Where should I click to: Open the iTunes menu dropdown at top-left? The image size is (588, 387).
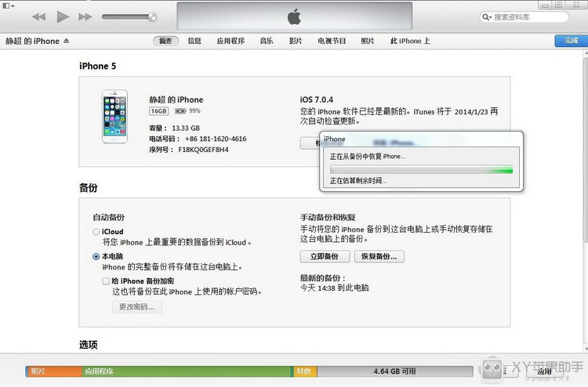click(x=9, y=5)
